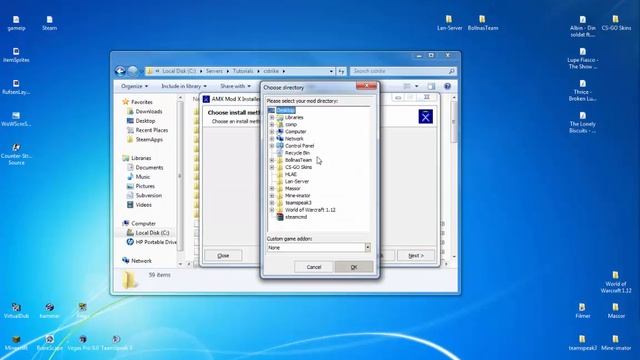
Task: Expand Massor node in directory tree
Action: 272,189
